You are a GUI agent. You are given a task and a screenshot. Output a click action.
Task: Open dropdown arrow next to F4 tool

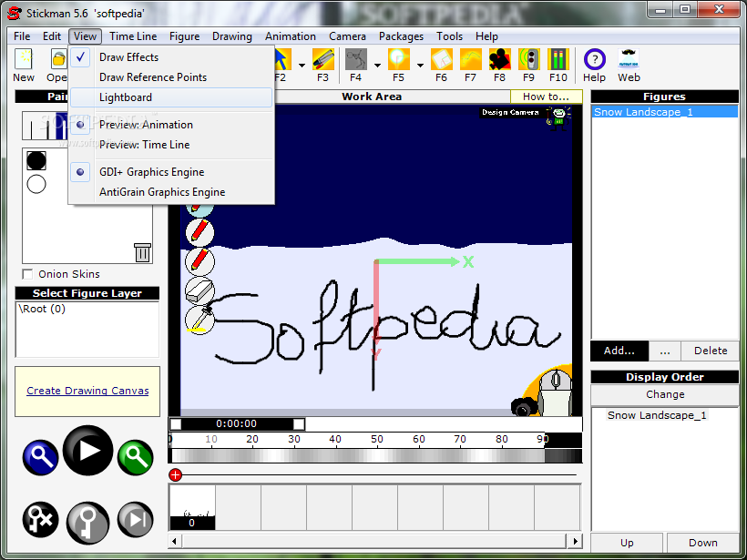(377, 66)
